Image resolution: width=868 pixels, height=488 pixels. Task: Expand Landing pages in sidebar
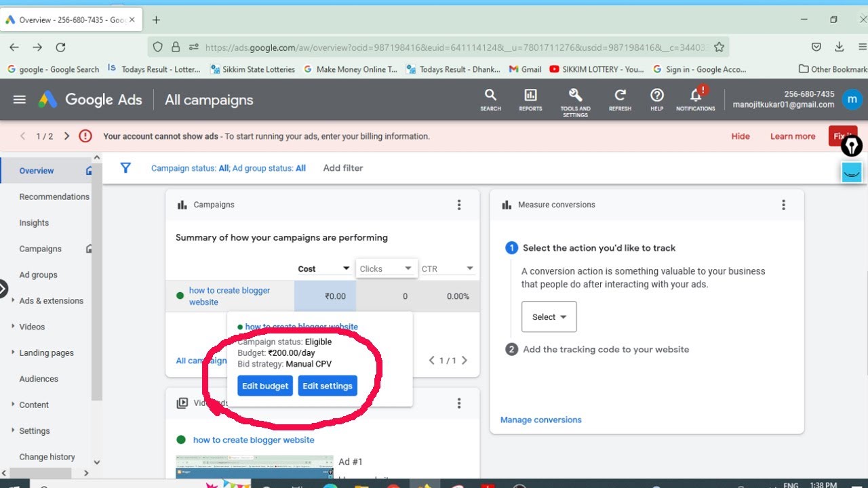click(14, 352)
